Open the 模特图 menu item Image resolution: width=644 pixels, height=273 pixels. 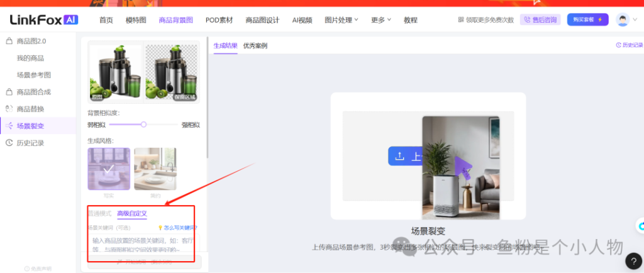[136, 19]
